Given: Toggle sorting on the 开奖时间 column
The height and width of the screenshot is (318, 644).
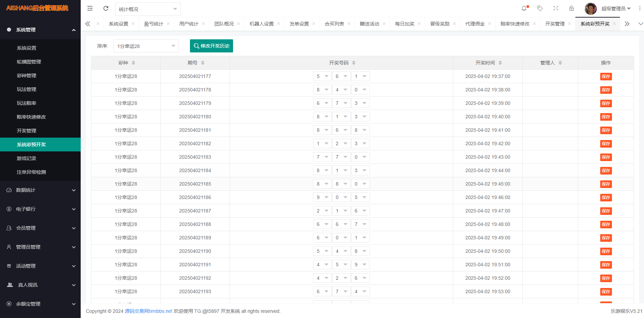Looking at the screenshot, I should click(500, 62).
